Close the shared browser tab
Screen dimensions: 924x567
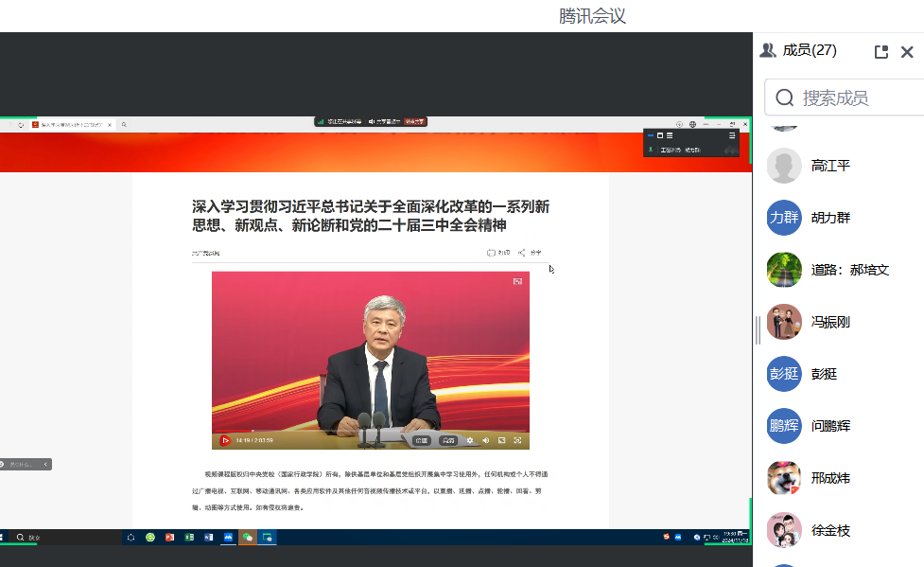click(x=110, y=124)
